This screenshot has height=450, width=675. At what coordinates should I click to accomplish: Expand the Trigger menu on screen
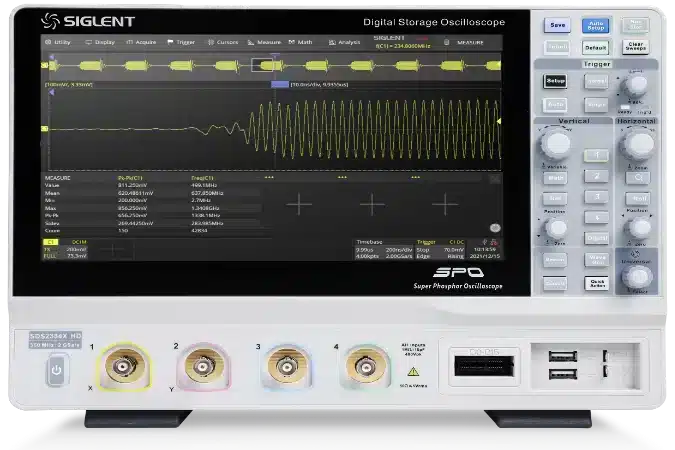coord(182,42)
